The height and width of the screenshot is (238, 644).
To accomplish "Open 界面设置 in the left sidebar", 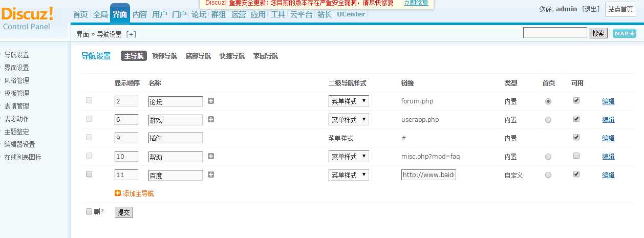I will (16, 68).
